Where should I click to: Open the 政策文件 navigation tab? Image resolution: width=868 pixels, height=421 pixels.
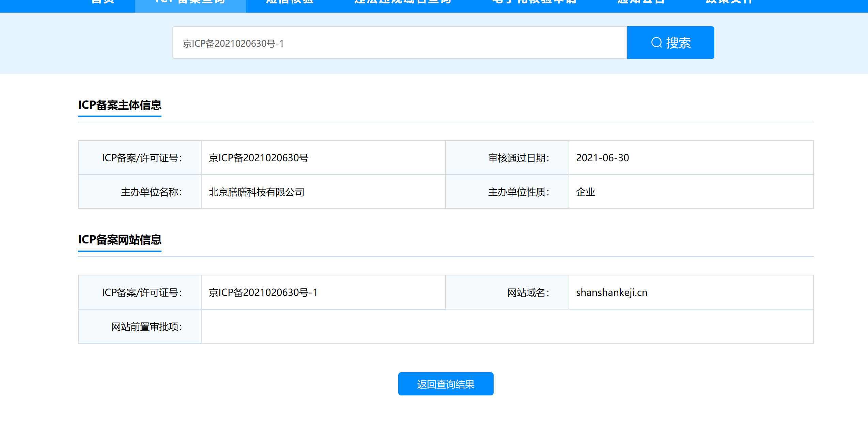point(729,3)
